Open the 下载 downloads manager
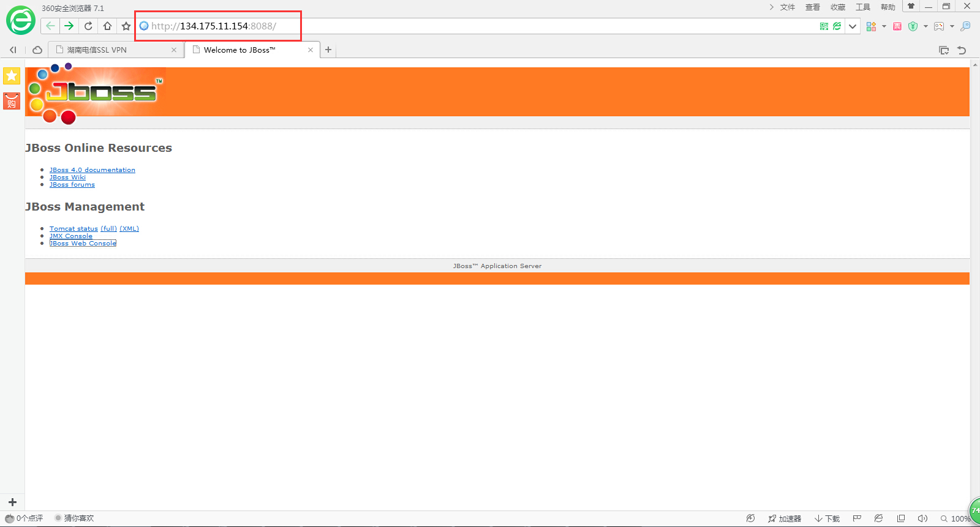This screenshot has height=527, width=980. pyautogui.click(x=827, y=518)
